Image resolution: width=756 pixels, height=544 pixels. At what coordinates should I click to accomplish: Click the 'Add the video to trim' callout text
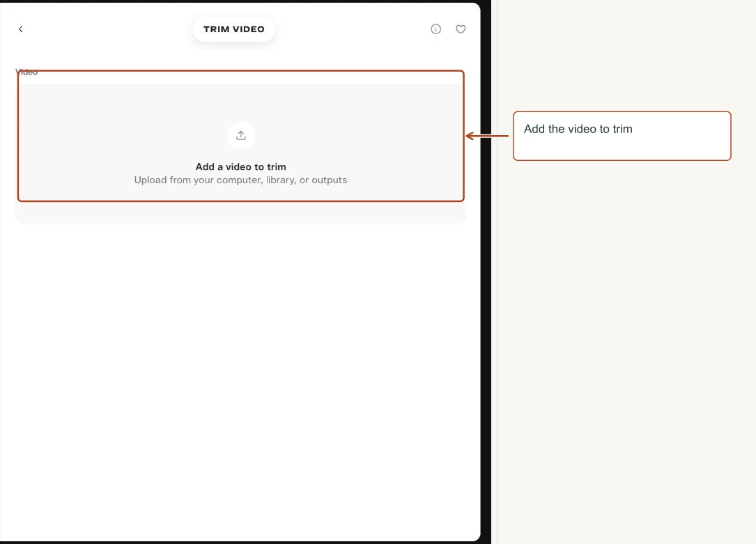(x=578, y=129)
